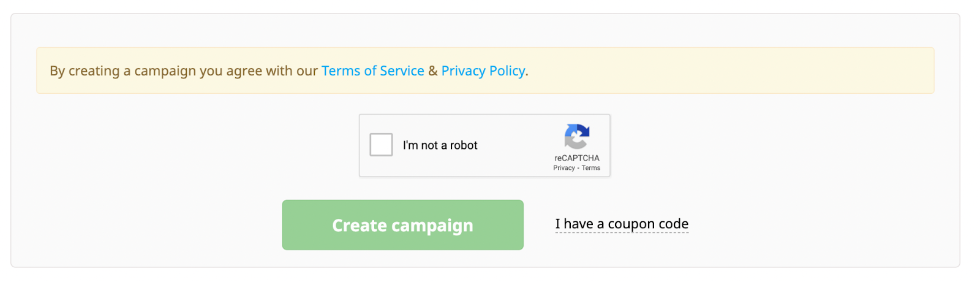
Task: Click the word "coupon" in the dashed link
Action: tap(631, 224)
